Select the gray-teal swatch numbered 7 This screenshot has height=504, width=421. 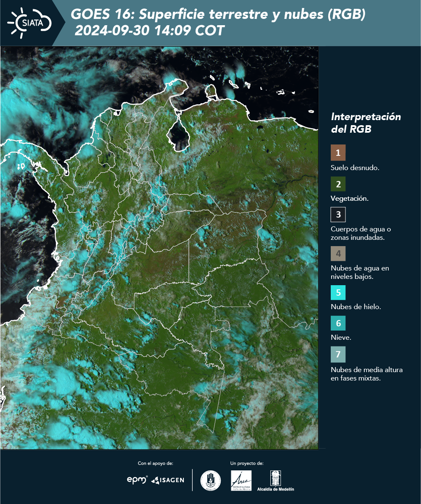pyautogui.click(x=338, y=354)
